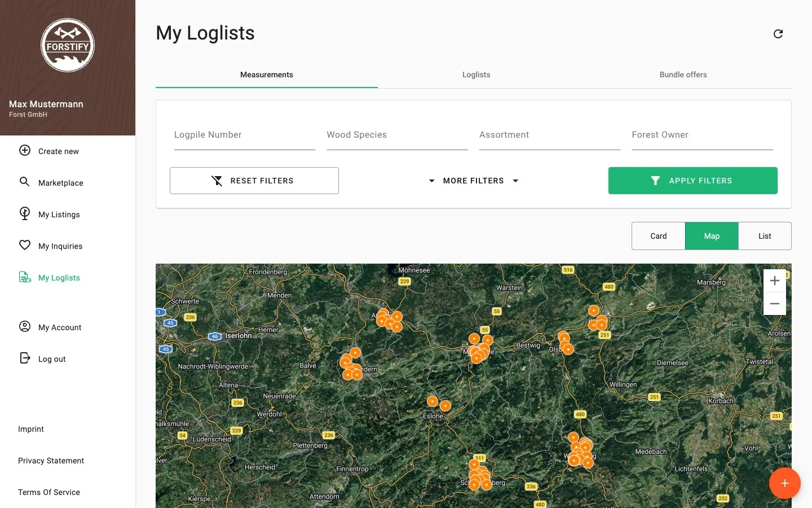Viewport: 812px width, 508px height.
Task: Switch to Map view
Action: [712, 236]
